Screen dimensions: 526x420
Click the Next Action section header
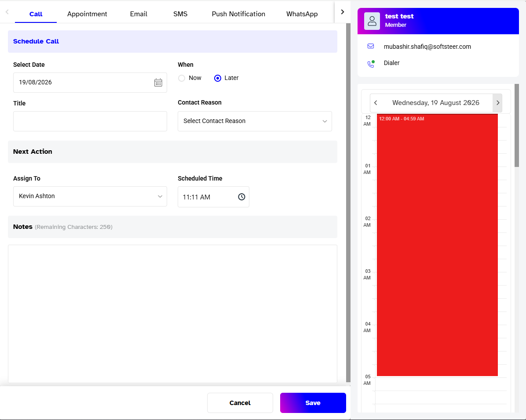pyautogui.click(x=172, y=152)
